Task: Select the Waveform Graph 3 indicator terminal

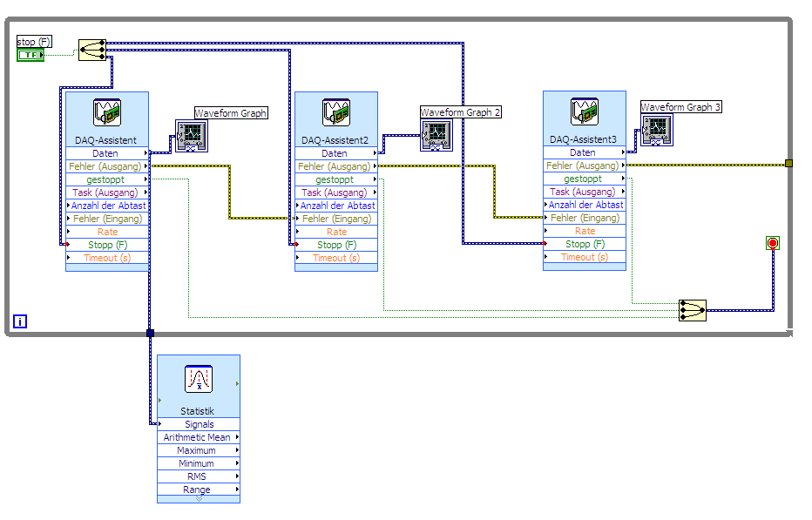Action: pyautogui.click(x=657, y=131)
